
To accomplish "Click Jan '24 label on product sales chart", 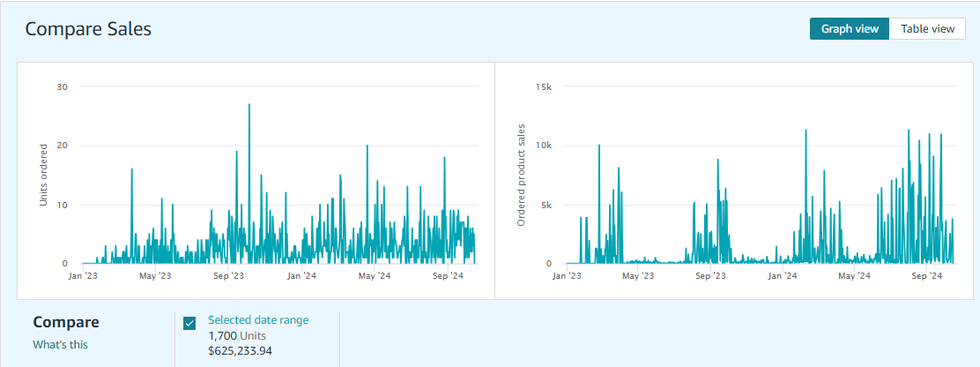I will click(783, 276).
